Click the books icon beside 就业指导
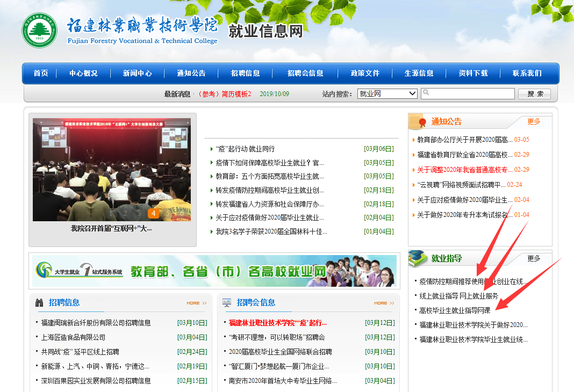 tap(418, 258)
